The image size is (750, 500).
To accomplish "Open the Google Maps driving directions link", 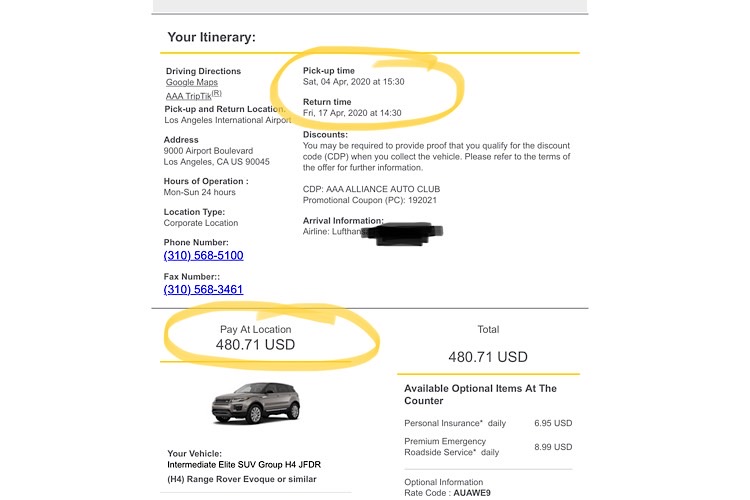I will 193,82.
